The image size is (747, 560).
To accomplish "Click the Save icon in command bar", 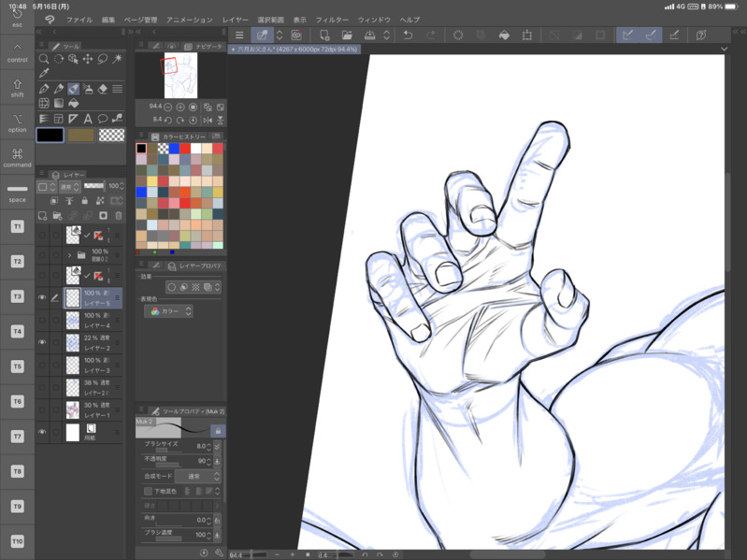I will click(369, 35).
